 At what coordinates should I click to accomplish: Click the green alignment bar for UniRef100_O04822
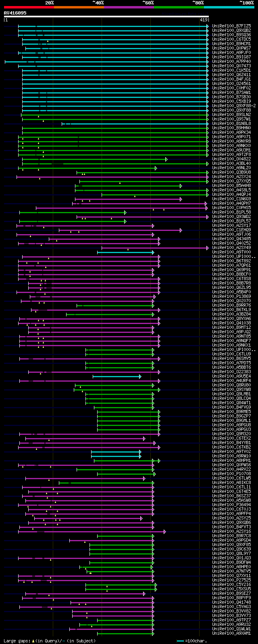94,159
